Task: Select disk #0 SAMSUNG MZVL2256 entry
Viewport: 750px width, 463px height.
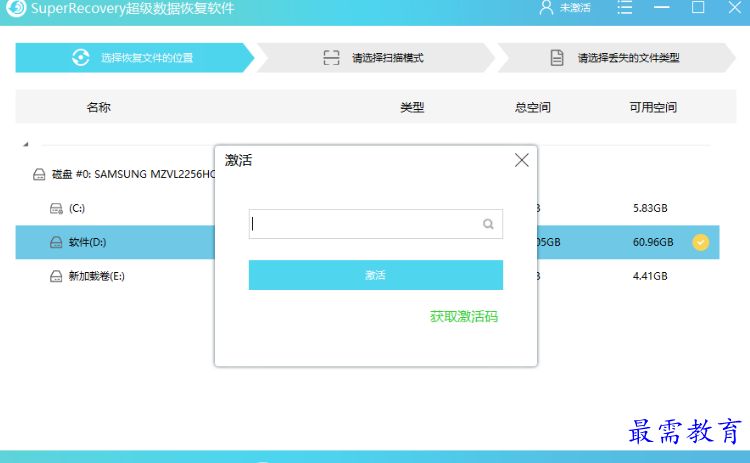Action: (x=134, y=174)
